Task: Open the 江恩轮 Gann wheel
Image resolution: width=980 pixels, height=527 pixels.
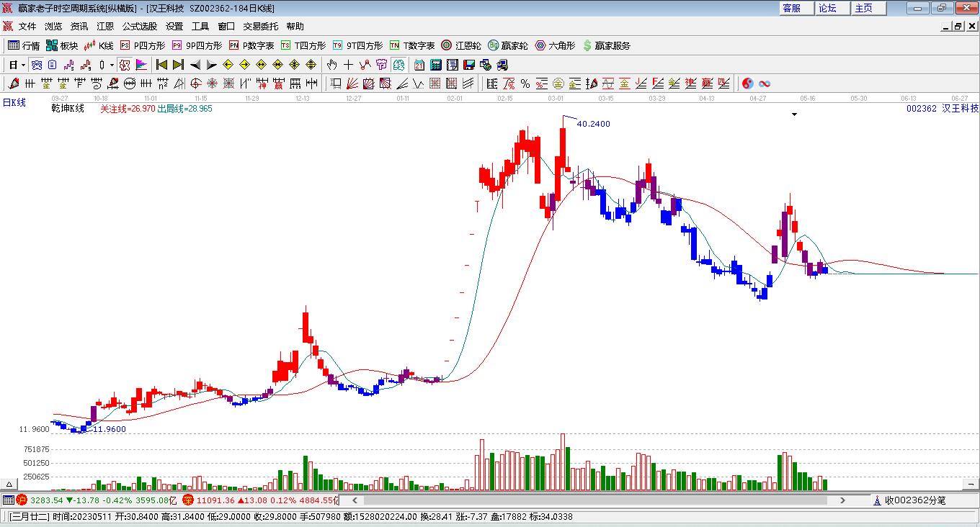Action: click(461, 45)
